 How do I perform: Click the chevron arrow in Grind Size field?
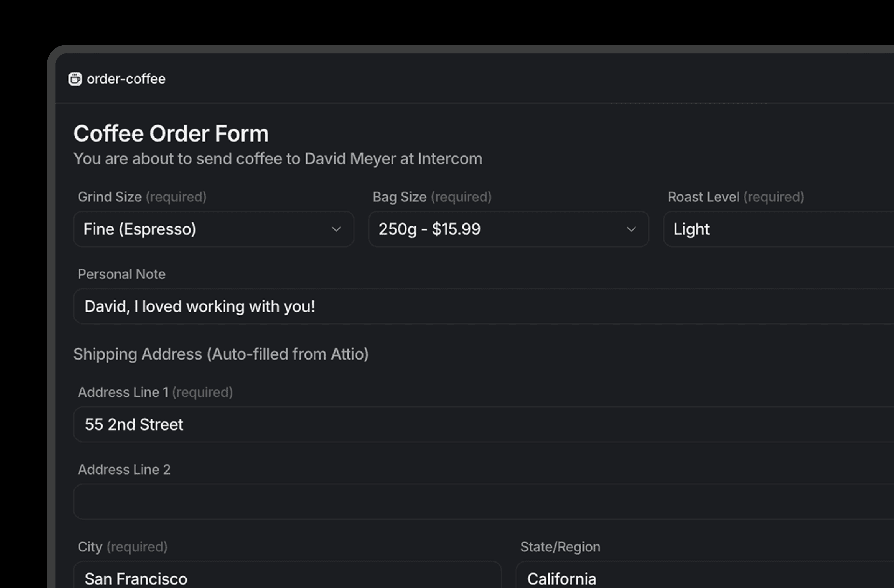[x=336, y=229]
